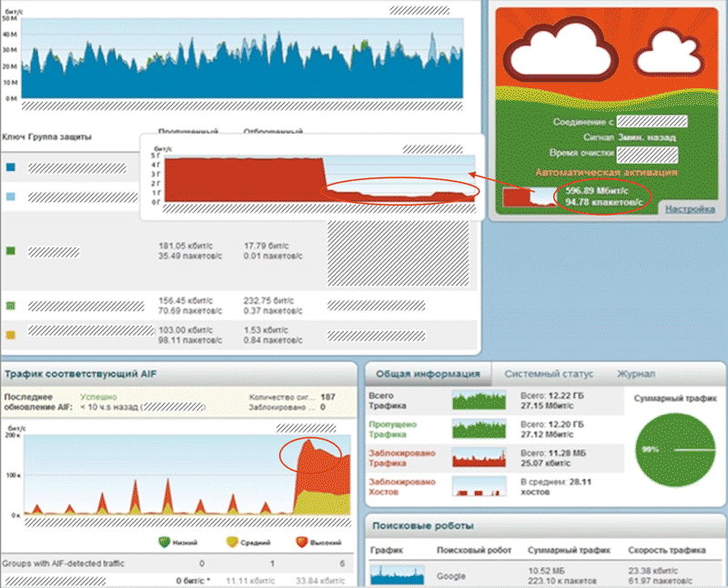Open the Настройка settings link
The height and width of the screenshot is (588, 728).
click(x=690, y=209)
